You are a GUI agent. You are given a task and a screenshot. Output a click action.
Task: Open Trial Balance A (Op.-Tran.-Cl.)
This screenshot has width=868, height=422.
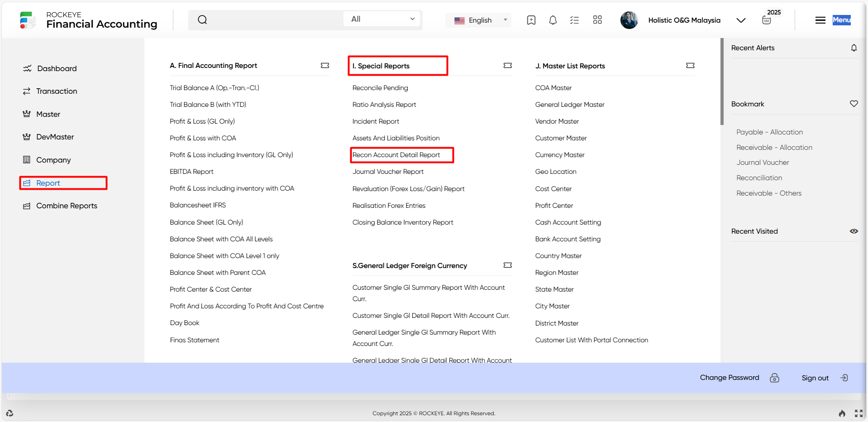215,88
